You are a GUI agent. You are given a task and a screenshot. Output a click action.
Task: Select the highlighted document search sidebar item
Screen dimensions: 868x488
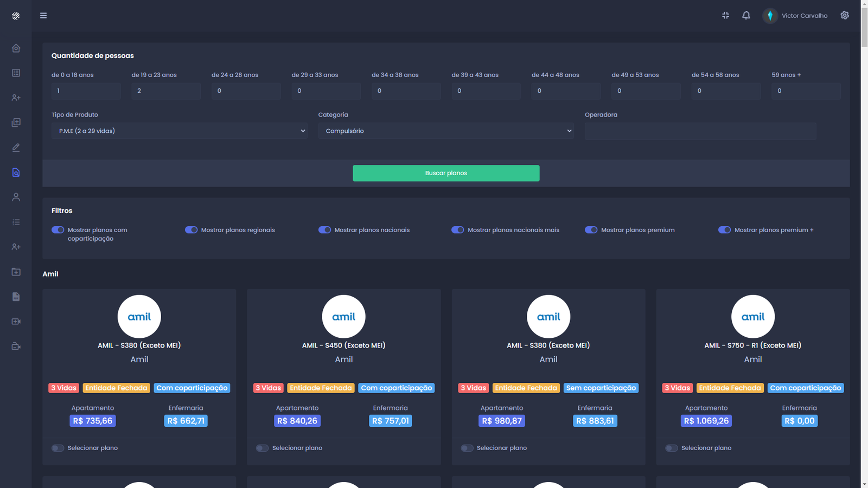point(16,172)
